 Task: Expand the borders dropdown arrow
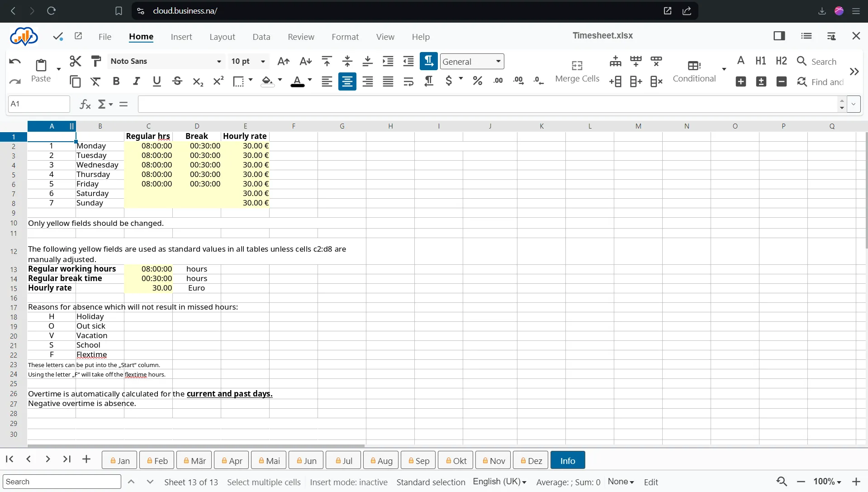click(x=251, y=80)
